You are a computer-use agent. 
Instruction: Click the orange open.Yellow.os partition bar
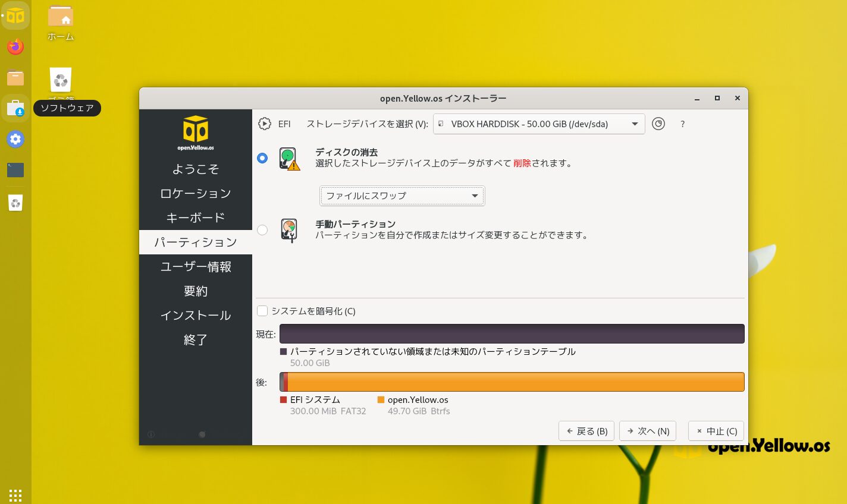click(515, 382)
